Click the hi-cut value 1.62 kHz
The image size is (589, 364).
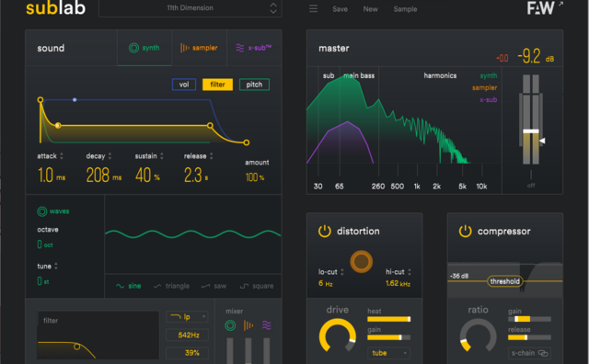coord(398,283)
